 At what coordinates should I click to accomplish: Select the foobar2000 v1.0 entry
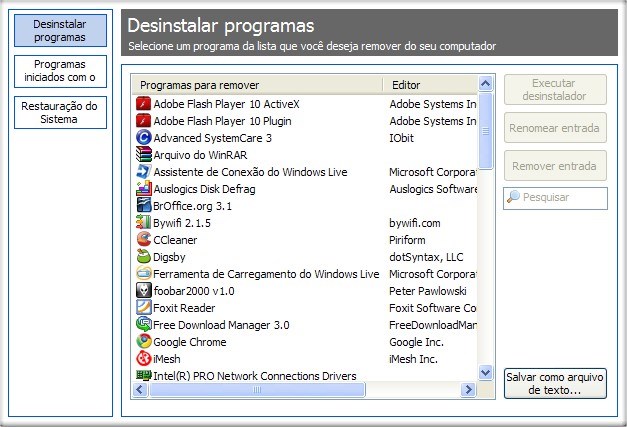click(194, 291)
